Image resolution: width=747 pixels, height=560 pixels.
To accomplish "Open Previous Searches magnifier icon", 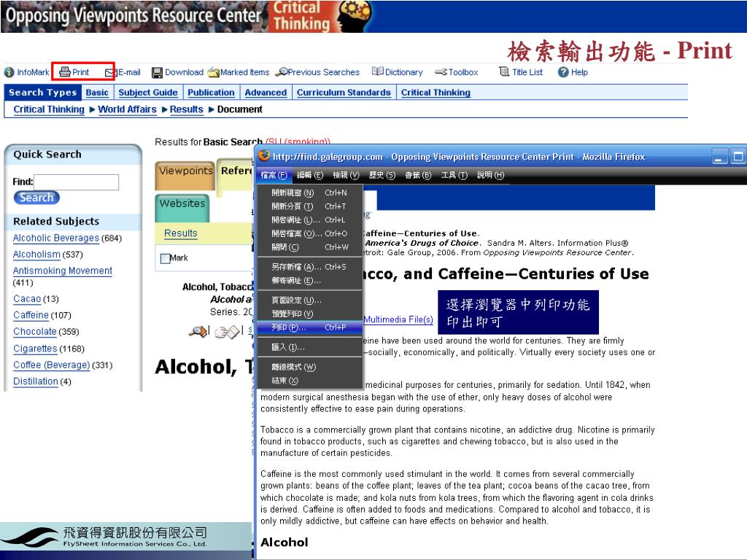I will click(x=282, y=72).
